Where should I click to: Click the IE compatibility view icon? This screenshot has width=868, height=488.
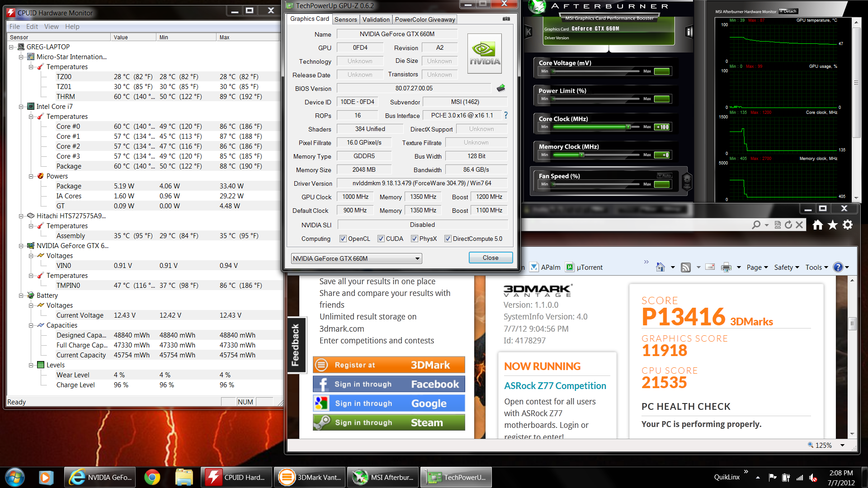778,225
